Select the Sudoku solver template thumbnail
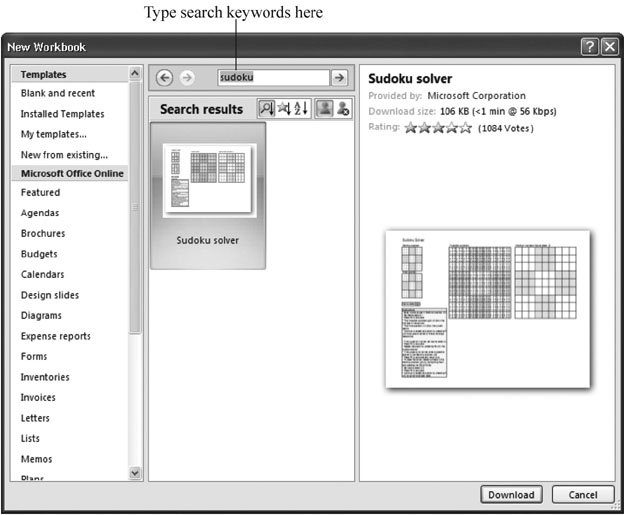624x515 pixels. 208,195
